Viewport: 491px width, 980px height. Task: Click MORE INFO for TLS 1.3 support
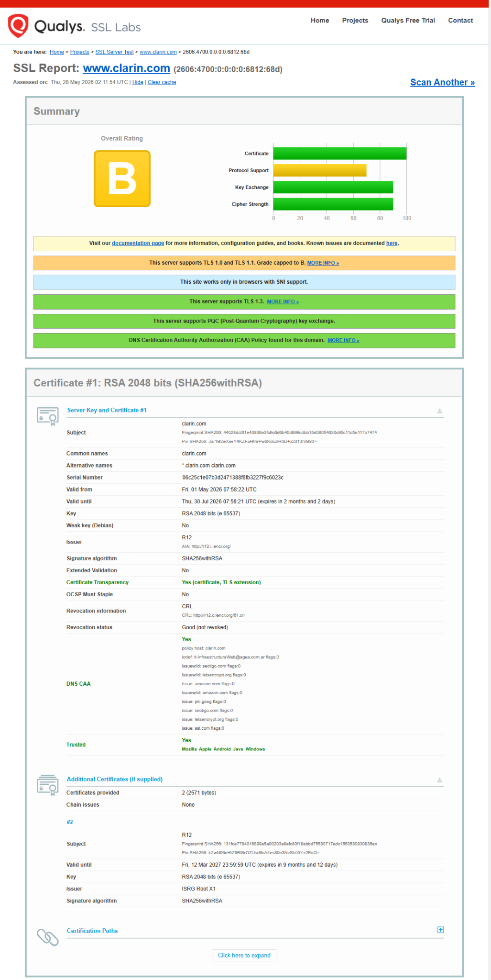[283, 302]
